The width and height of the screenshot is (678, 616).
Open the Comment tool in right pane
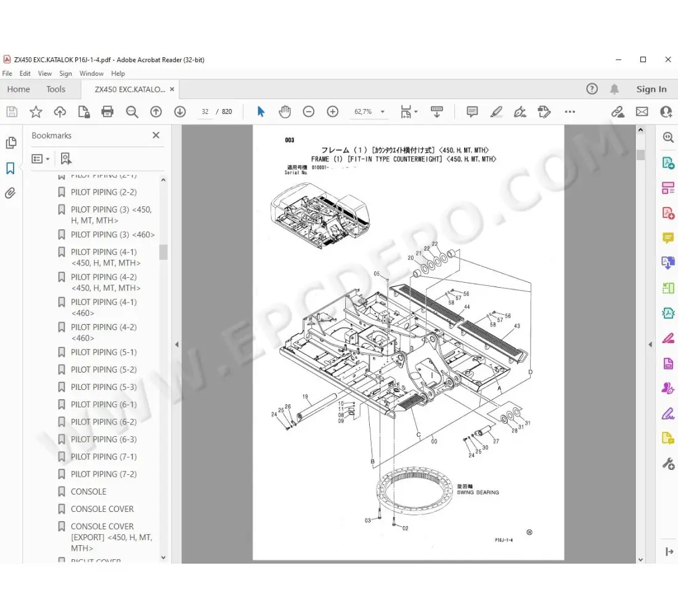[x=668, y=238]
